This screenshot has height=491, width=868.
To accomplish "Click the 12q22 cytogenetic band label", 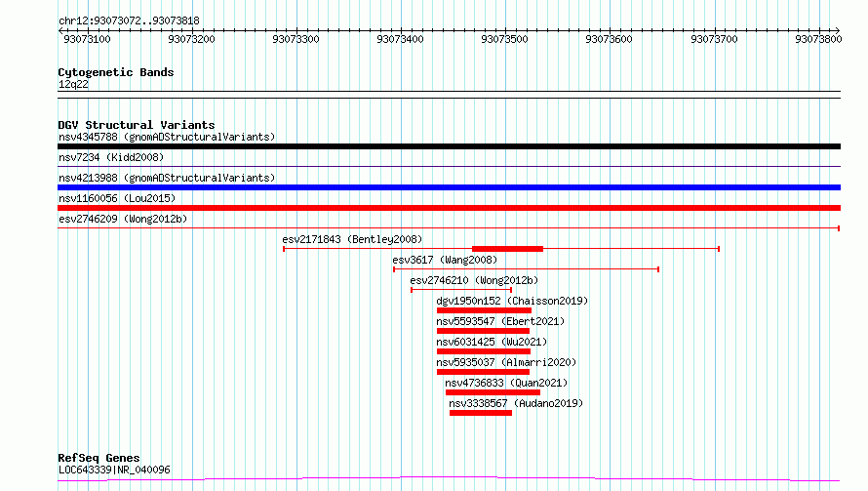I will click(73, 84).
